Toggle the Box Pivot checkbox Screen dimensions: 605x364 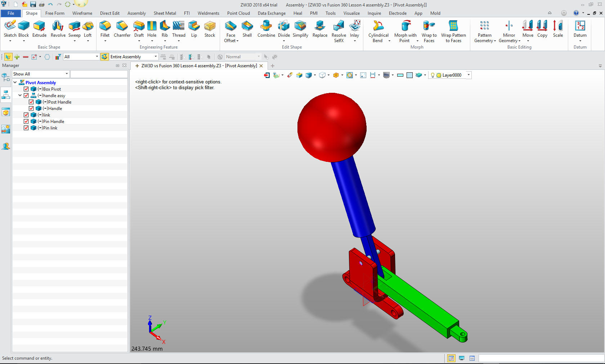26,89
